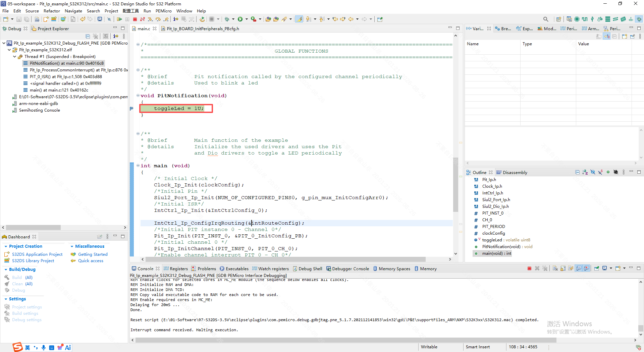Select the main() at main.c:121 stack frame
The height and width of the screenshot is (352, 644).
59,90
